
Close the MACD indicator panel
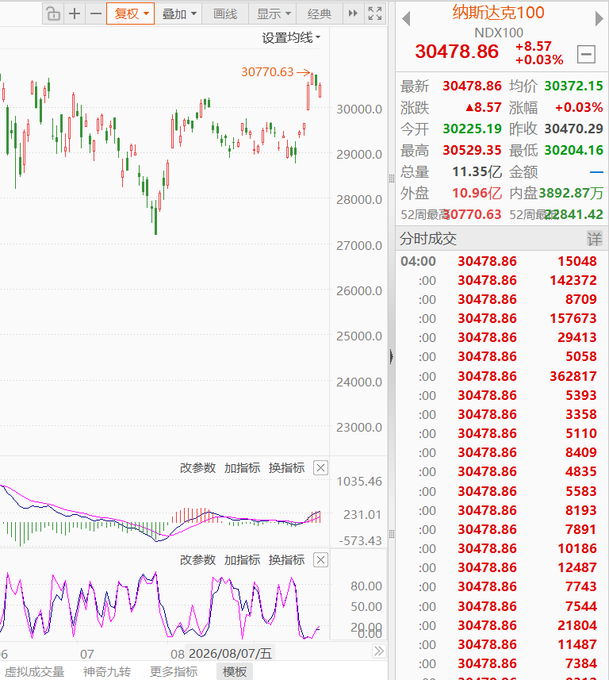(x=321, y=468)
